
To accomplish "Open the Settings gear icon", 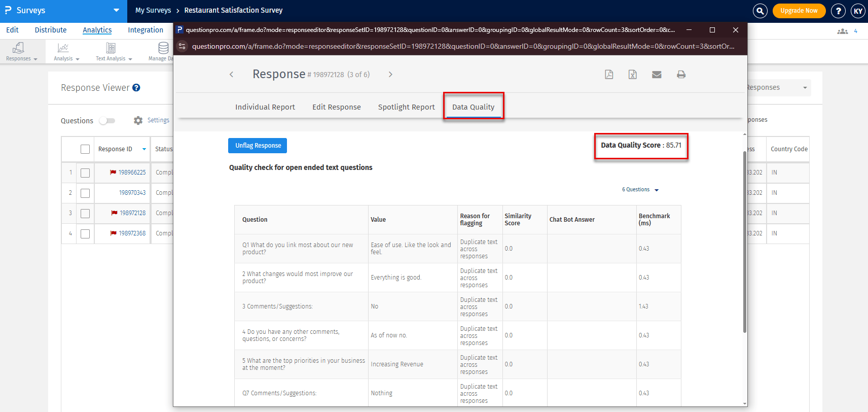I will coord(138,121).
